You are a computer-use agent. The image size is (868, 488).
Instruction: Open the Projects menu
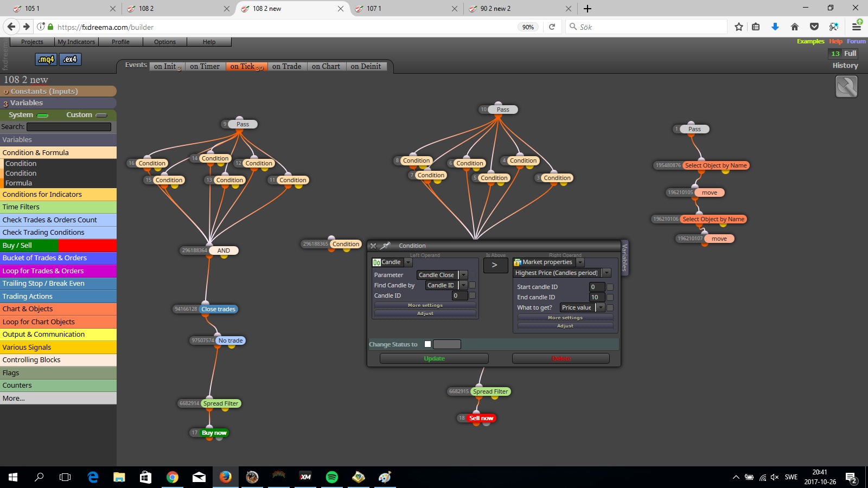pos(32,42)
